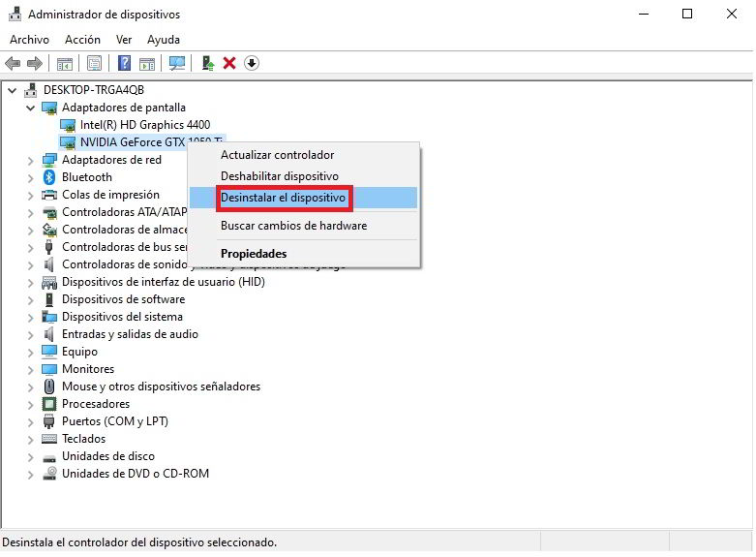Click the Monitores display icon

coord(49,369)
